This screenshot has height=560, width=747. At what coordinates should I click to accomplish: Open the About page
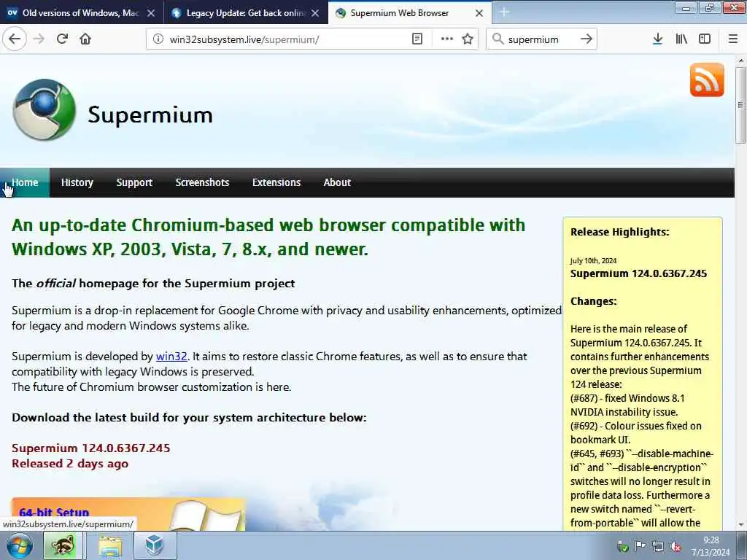click(x=337, y=182)
